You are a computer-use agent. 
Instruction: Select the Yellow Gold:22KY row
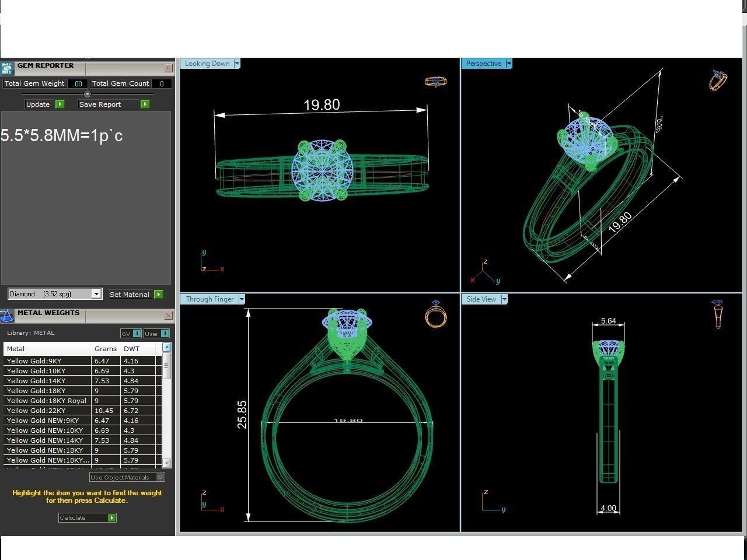83,411
